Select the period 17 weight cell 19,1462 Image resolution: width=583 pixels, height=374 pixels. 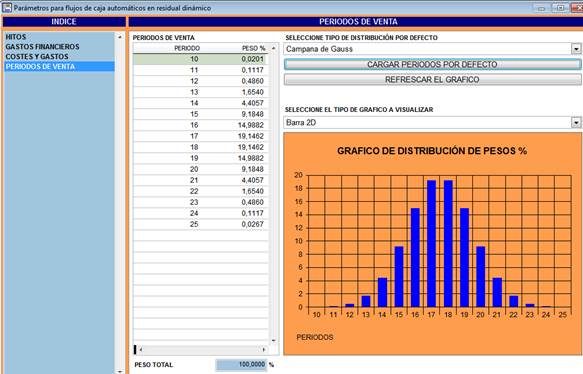click(x=251, y=136)
